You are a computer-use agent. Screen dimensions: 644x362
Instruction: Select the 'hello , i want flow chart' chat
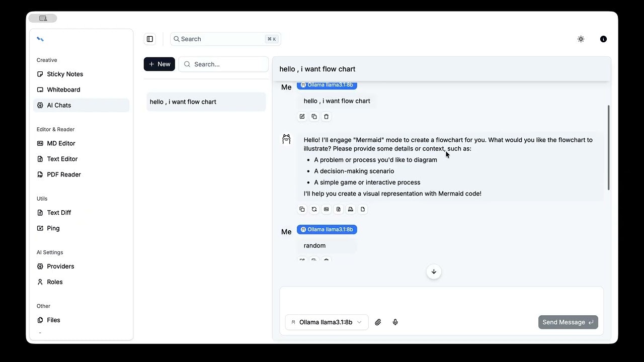coord(206,102)
